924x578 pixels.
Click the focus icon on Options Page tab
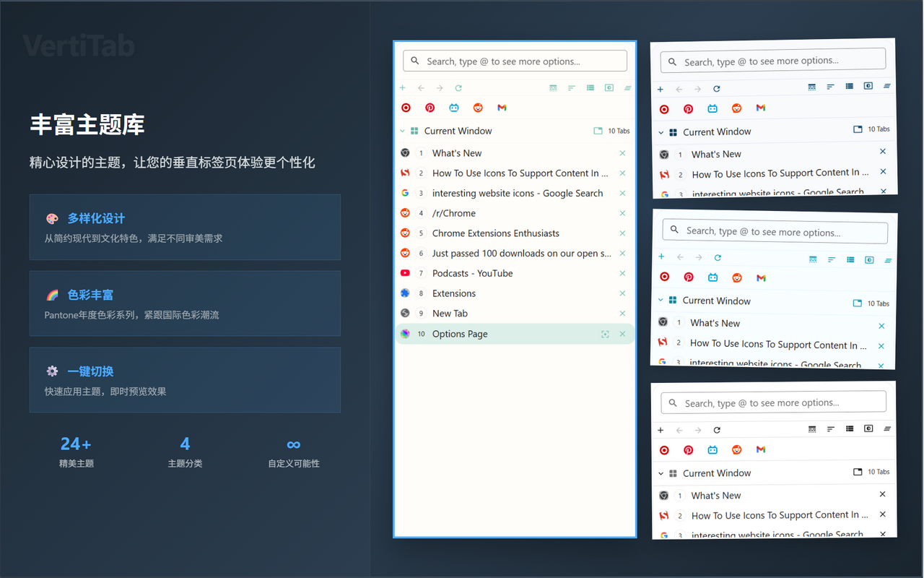[x=605, y=334]
